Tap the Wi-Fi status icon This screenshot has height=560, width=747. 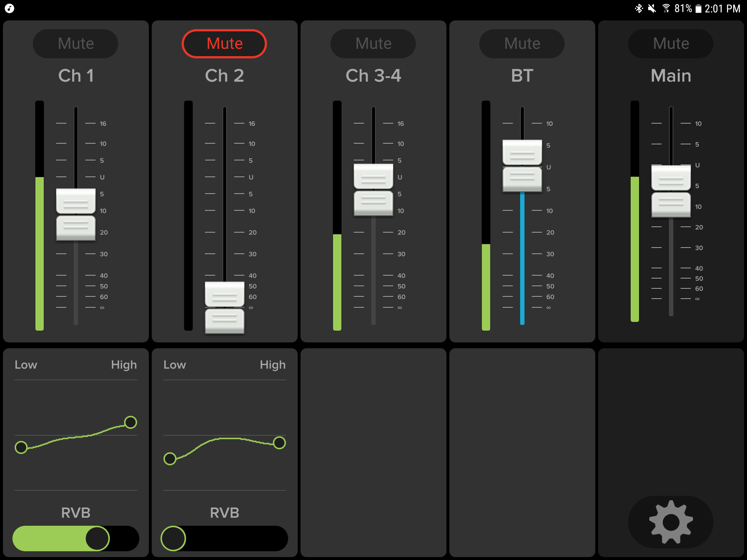coord(666,8)
